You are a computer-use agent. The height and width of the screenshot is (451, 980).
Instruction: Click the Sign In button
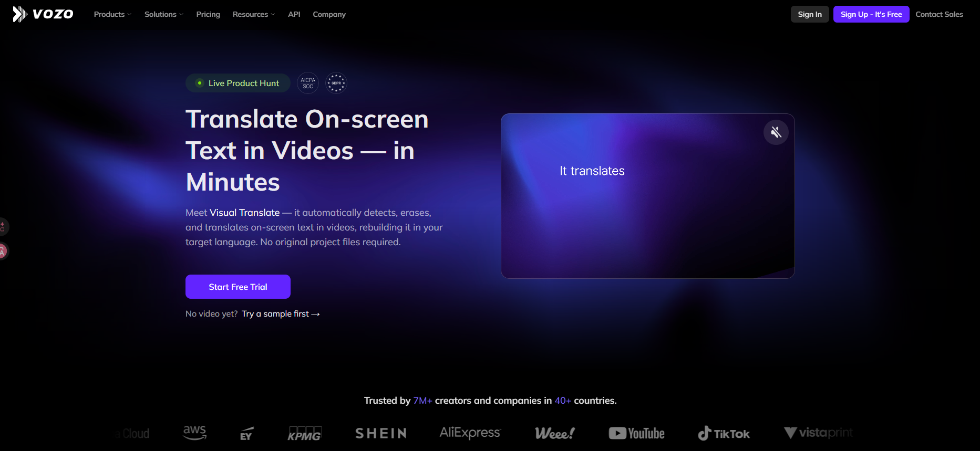[810, 14]
